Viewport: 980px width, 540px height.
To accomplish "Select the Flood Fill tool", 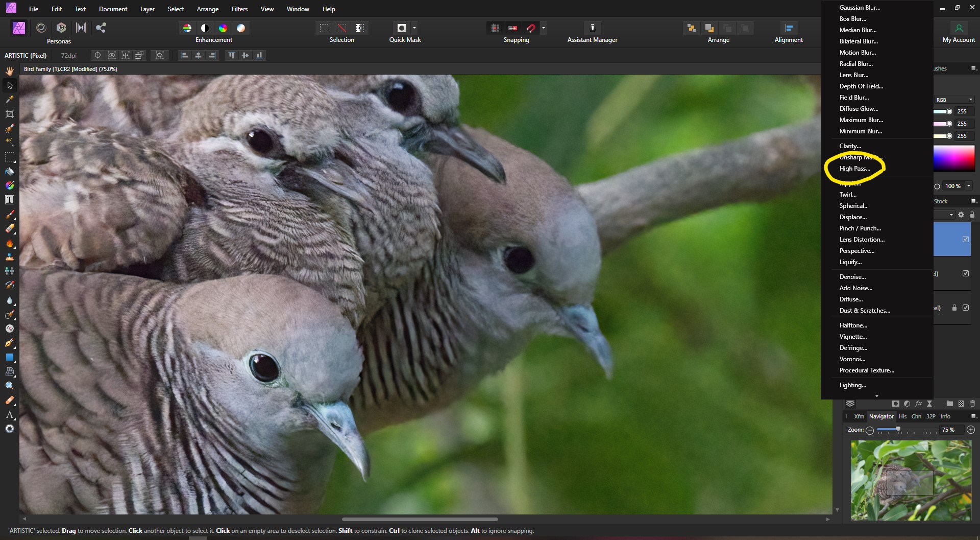I will (9, 171).
